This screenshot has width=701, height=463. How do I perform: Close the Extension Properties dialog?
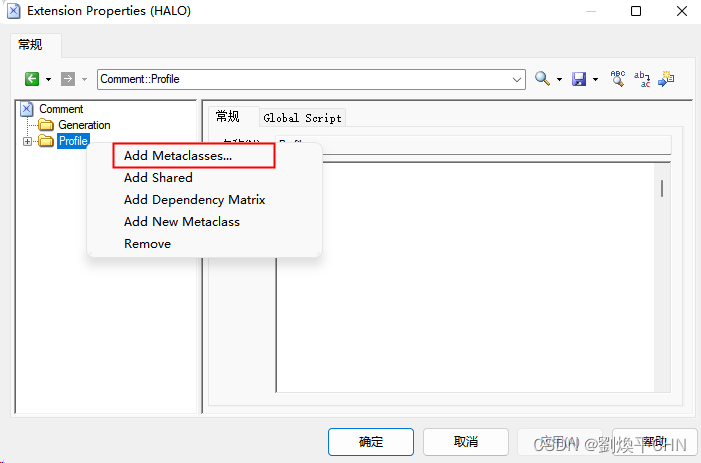click(x=682, y=11)
